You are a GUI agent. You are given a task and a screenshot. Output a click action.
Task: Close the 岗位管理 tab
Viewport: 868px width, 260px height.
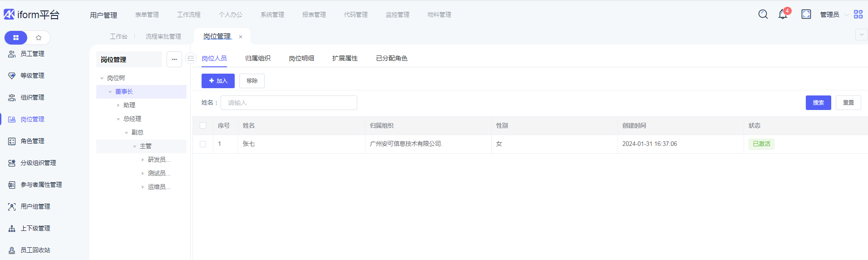[241, 37]
